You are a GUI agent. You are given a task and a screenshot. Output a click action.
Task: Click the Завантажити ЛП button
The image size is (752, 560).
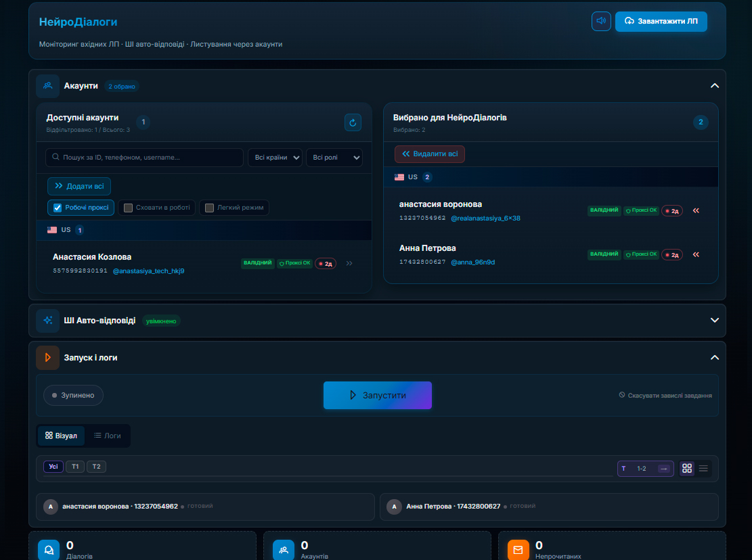point(661,22)
